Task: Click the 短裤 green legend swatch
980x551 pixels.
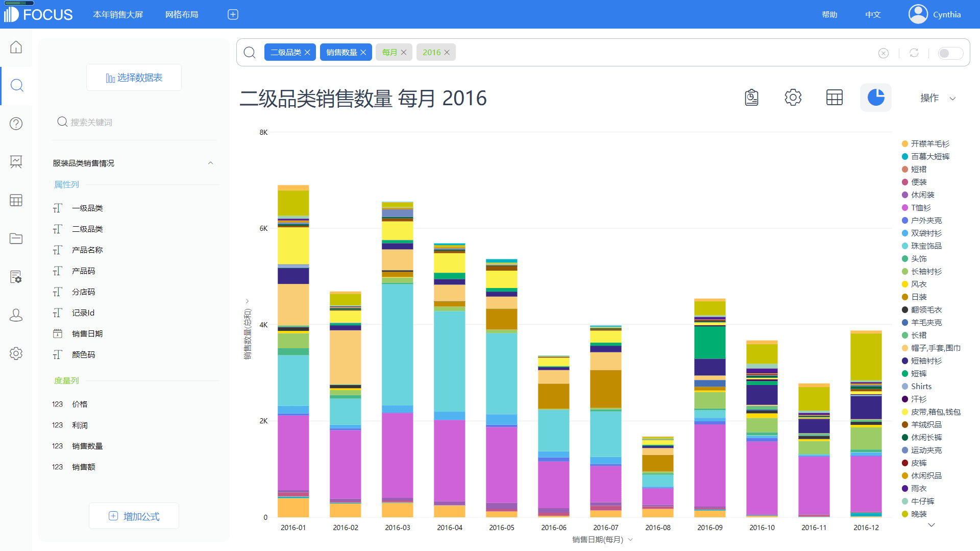Action: click(905, 374)
